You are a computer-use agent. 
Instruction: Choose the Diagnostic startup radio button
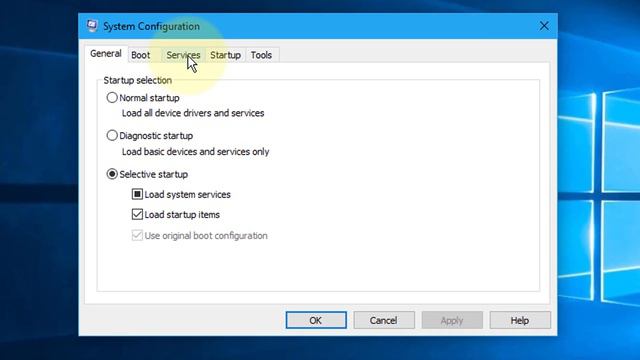coord(112,136)
